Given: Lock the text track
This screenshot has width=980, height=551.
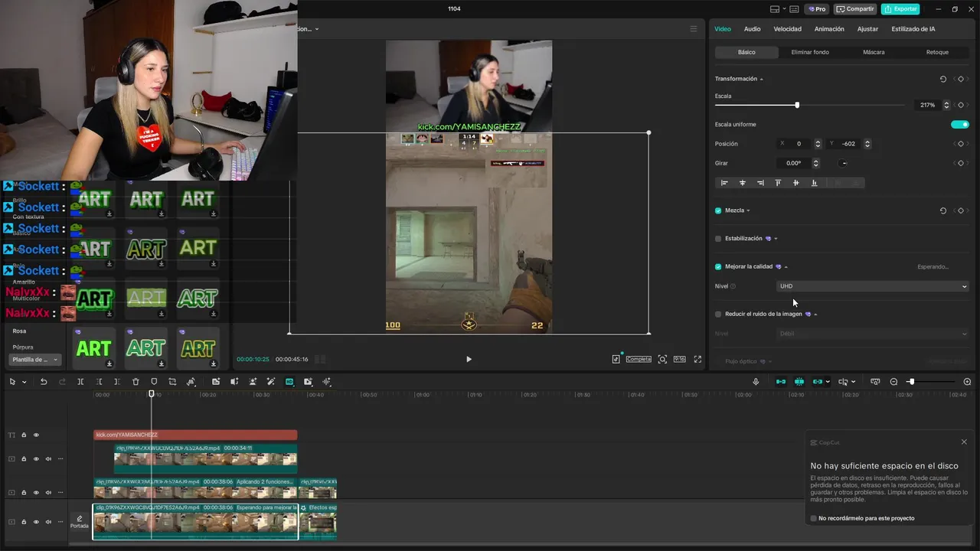Looking at the screenshot, I should coord(24,435).
